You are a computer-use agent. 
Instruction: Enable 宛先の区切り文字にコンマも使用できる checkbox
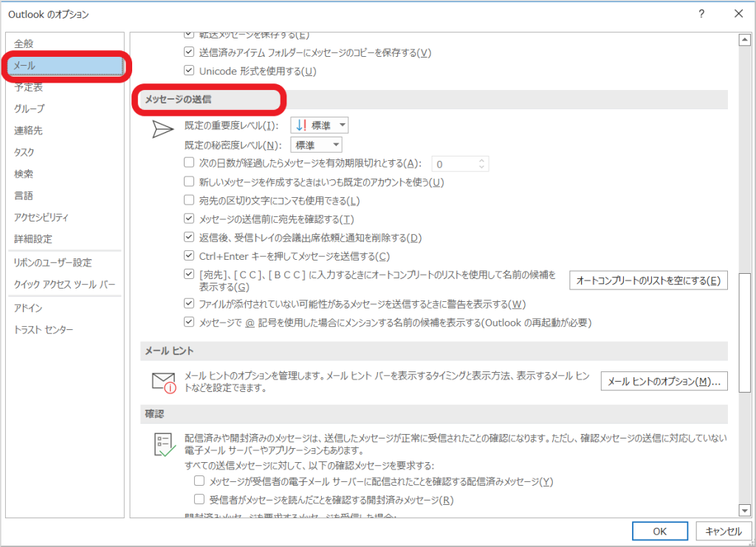189,199
